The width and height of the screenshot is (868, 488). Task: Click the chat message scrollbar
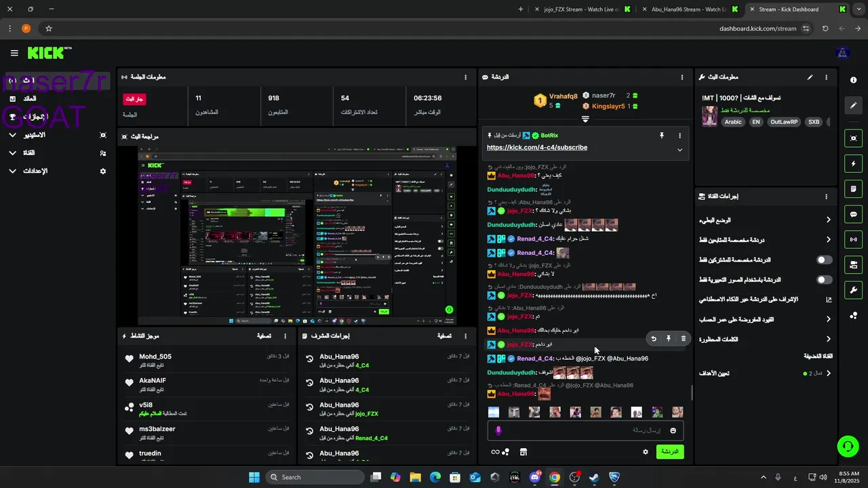692,393
